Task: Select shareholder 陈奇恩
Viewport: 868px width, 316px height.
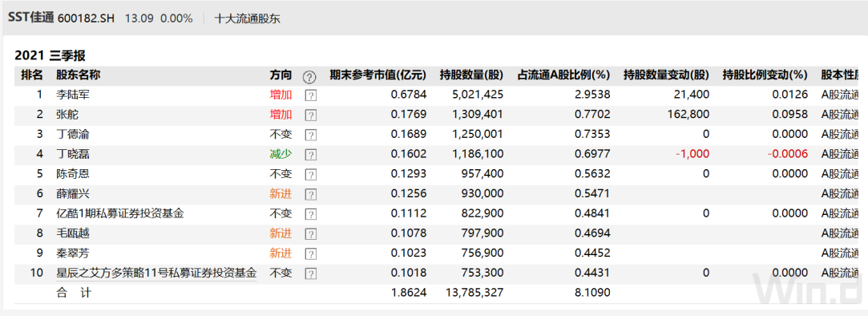Action: point(73,174)
